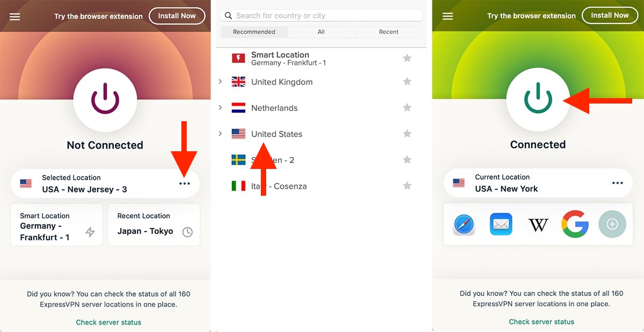This screenshot has width=644, height=332.
Task: Launch the Wikipedia shortcut
Action: [x=538, y=224]
